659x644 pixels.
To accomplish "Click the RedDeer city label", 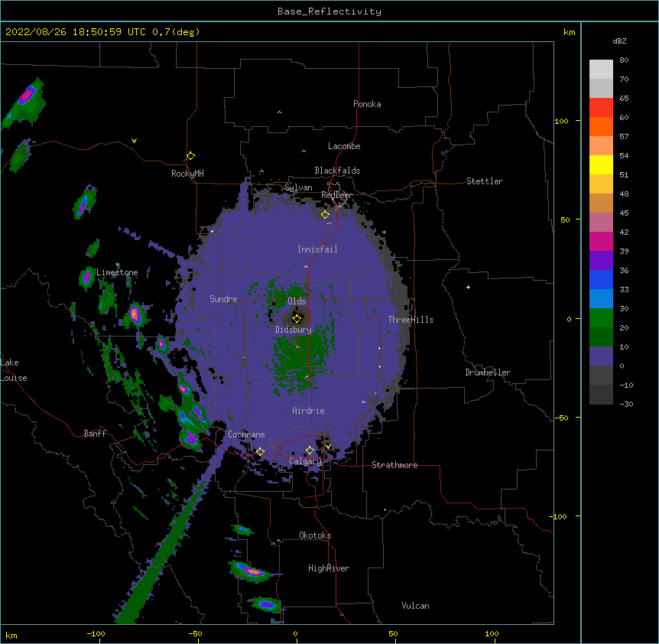I will pyautogui.click(x=336, y=195).
